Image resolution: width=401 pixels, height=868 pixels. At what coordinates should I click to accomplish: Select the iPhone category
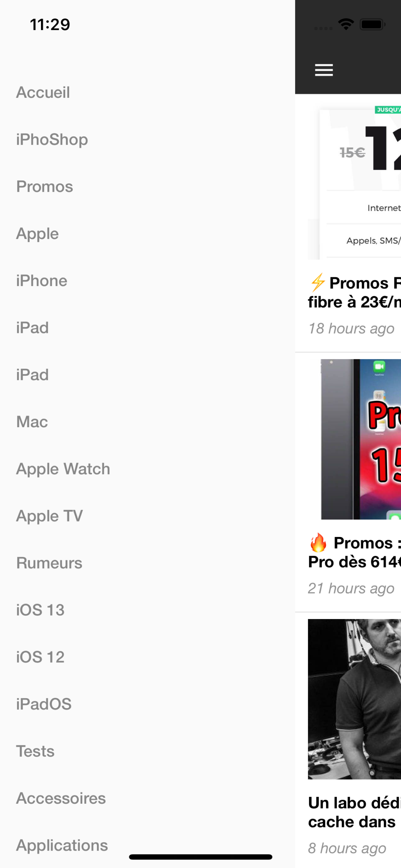click(42, 281)
